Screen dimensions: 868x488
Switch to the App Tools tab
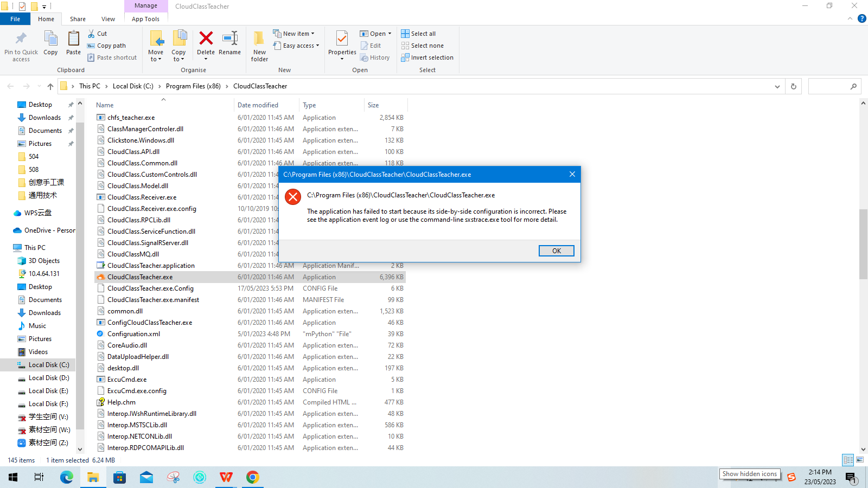click(145, 19)
